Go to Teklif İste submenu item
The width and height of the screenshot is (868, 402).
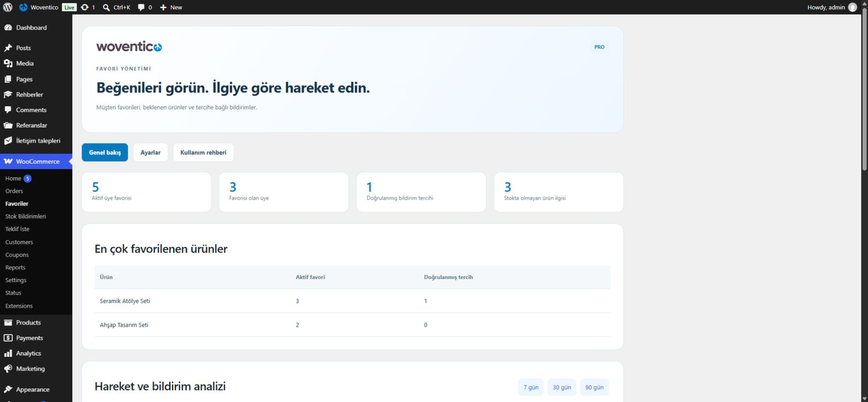(17, 229)
